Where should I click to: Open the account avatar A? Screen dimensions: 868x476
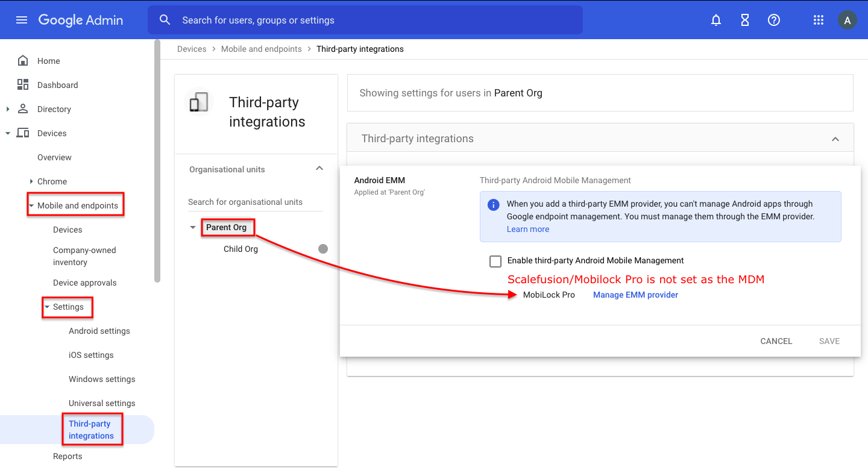click(848, 20)
